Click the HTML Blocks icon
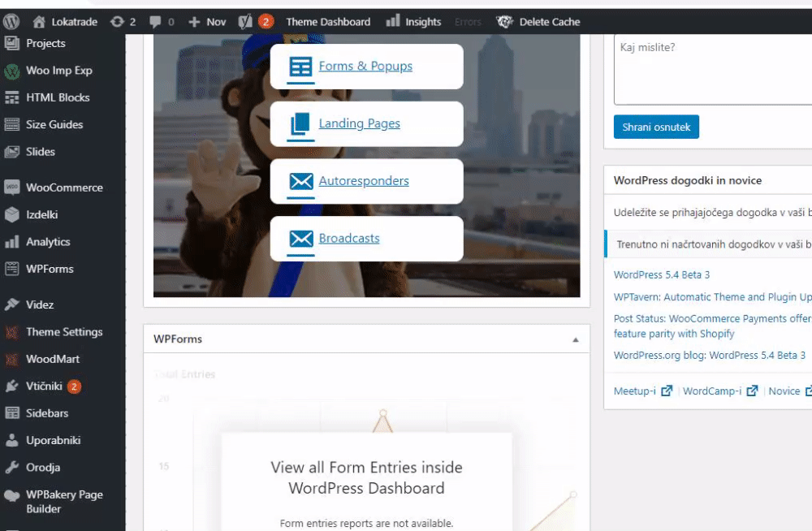Viewport: 812px width, 531px height. pyautogui.click(x=12, y=98)
